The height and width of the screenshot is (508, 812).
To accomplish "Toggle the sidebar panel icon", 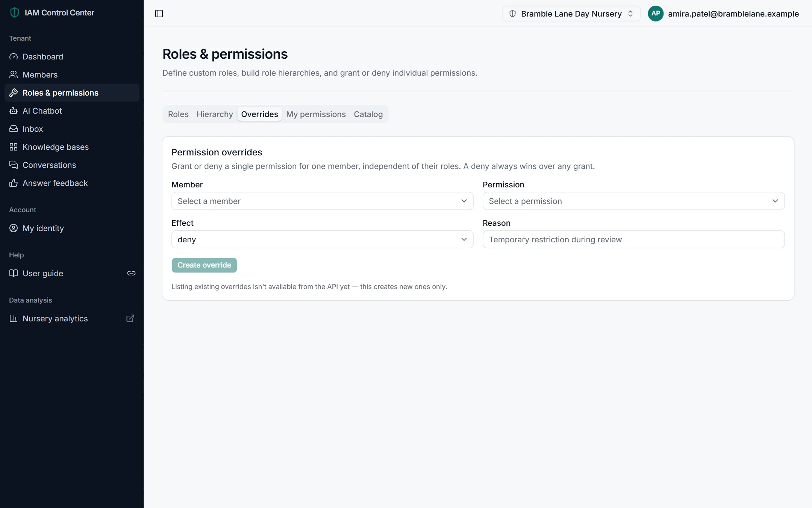I will 159,14.
